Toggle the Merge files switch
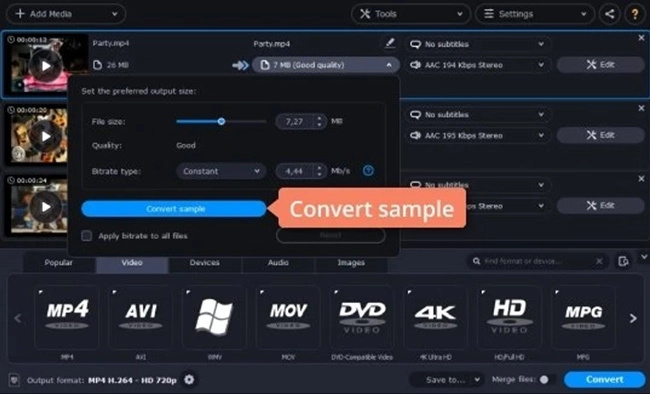This screenshot has height=394, width=650. (548, 379)
